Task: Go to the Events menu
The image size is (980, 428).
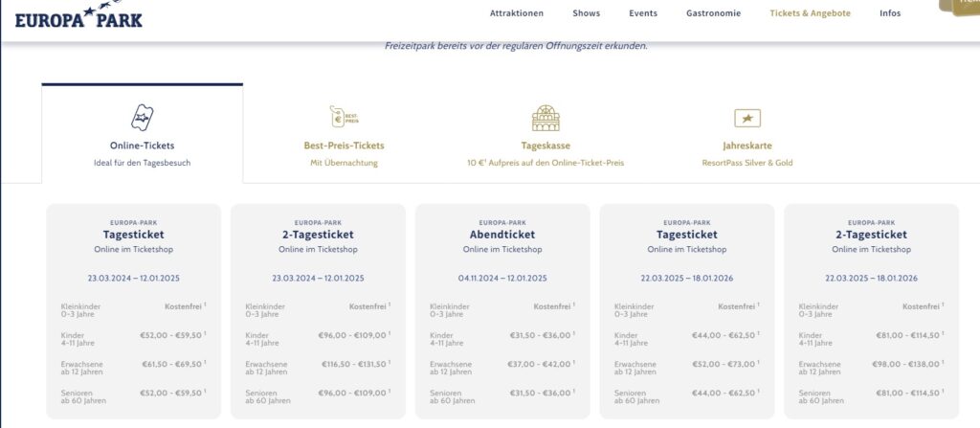Action: pyautogui.click(x=643, y=13)
